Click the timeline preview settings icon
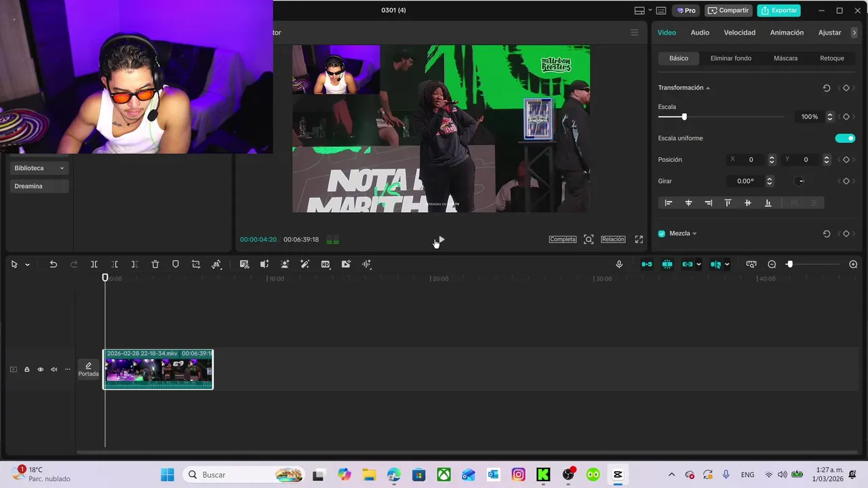The image size is (868, 488). [x=751, y=264]
